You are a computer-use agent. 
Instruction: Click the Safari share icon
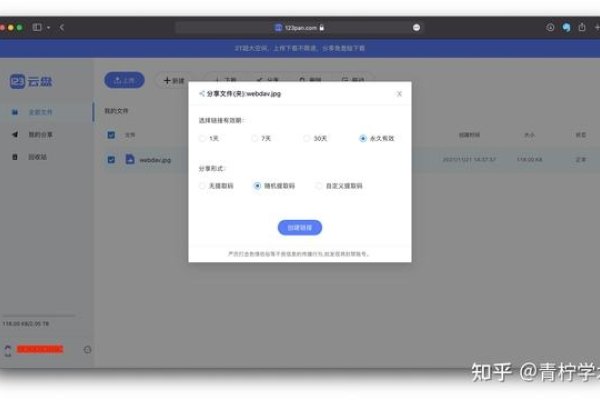coord(582,27)
